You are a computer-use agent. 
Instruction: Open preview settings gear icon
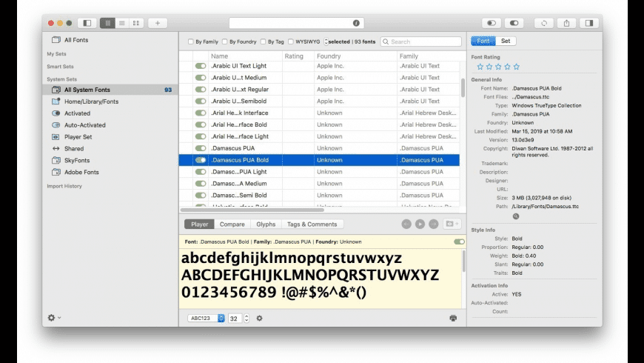[x=259, y=319]
